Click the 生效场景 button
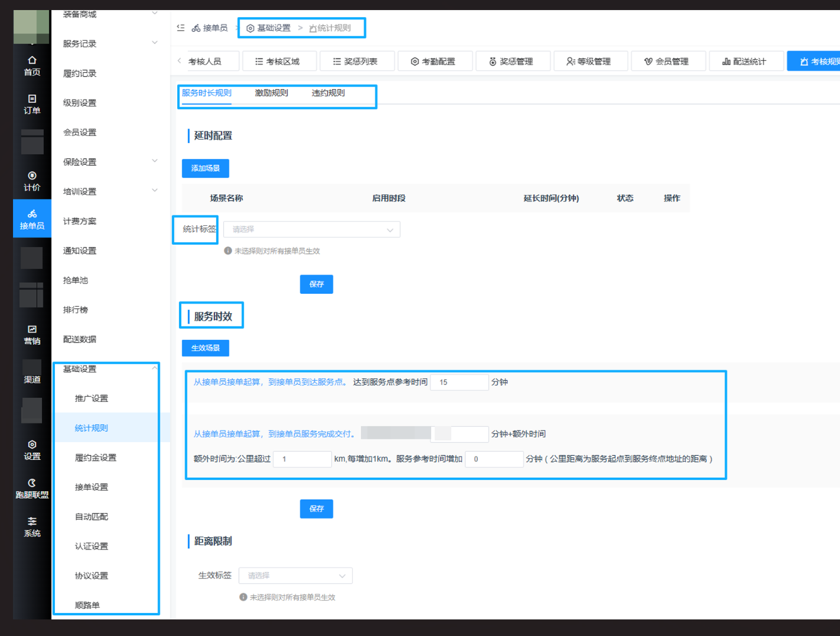This screenshot has height=636, width=840. coord(206,348)
